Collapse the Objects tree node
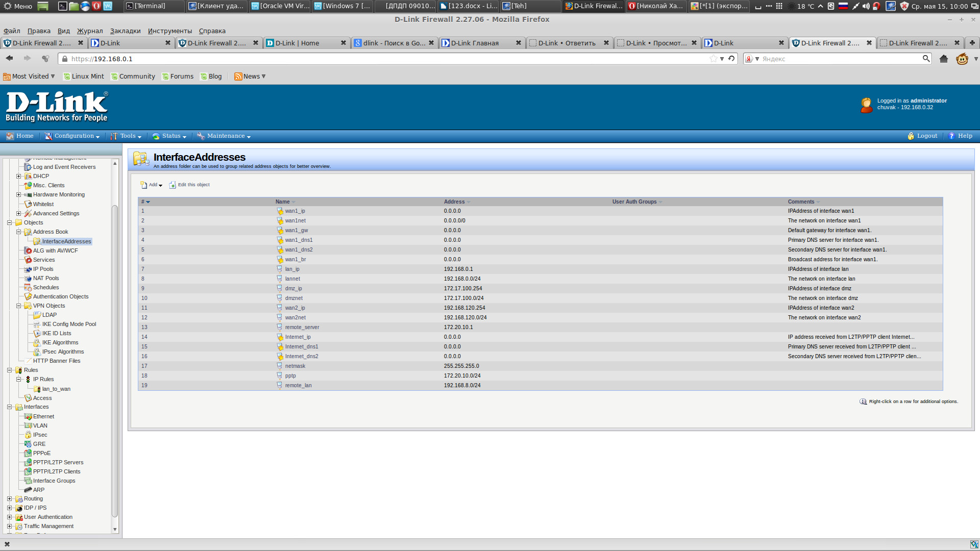The image size is (980, 551). click(x=9, y=223)
